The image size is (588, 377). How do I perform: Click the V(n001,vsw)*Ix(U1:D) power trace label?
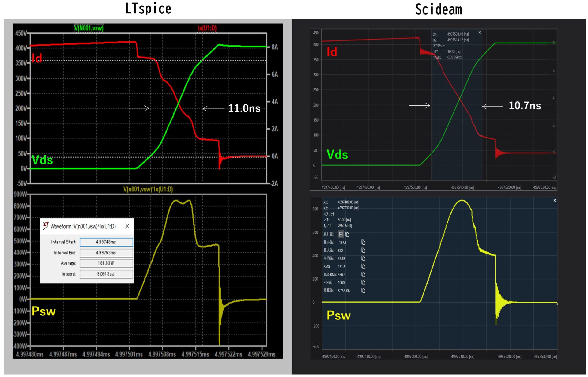point(148,189)
